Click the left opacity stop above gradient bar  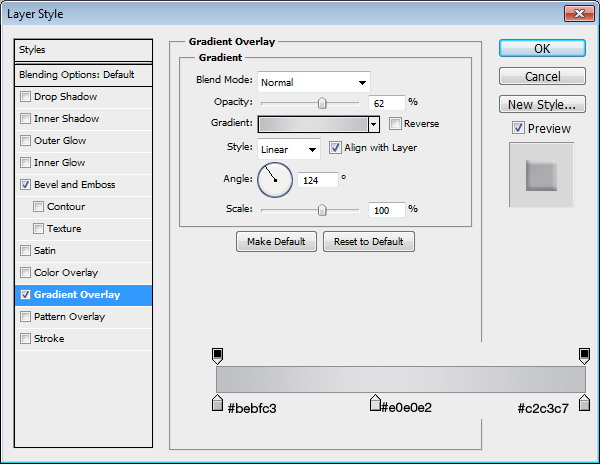pos(217,355)
